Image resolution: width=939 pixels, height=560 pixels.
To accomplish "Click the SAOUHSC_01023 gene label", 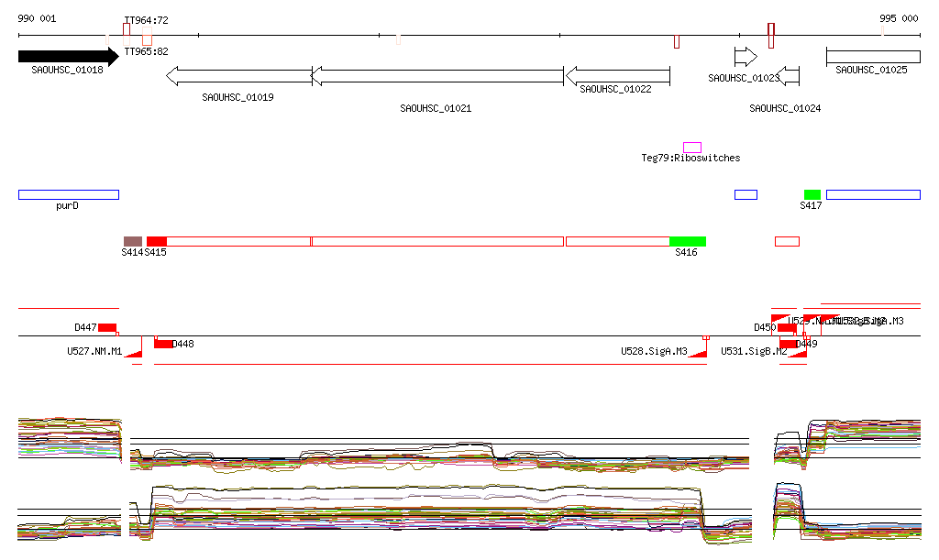I will 744,79.
